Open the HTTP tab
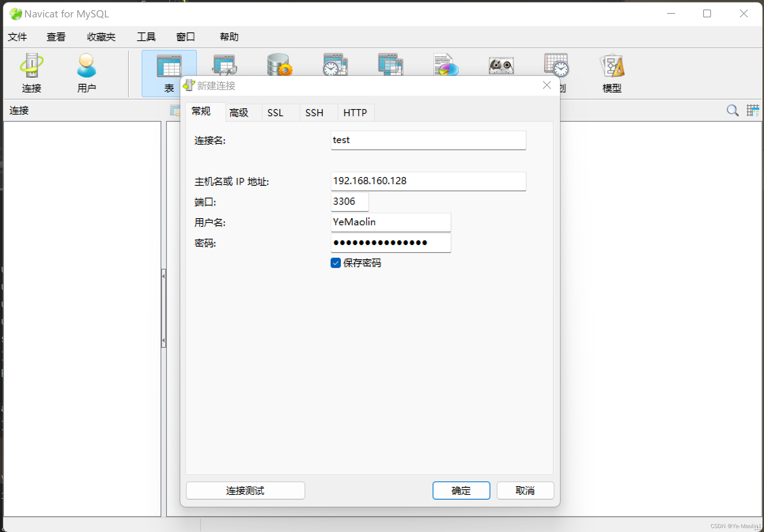The width and height of the screenshot is (764, 532). click(355, 113)
